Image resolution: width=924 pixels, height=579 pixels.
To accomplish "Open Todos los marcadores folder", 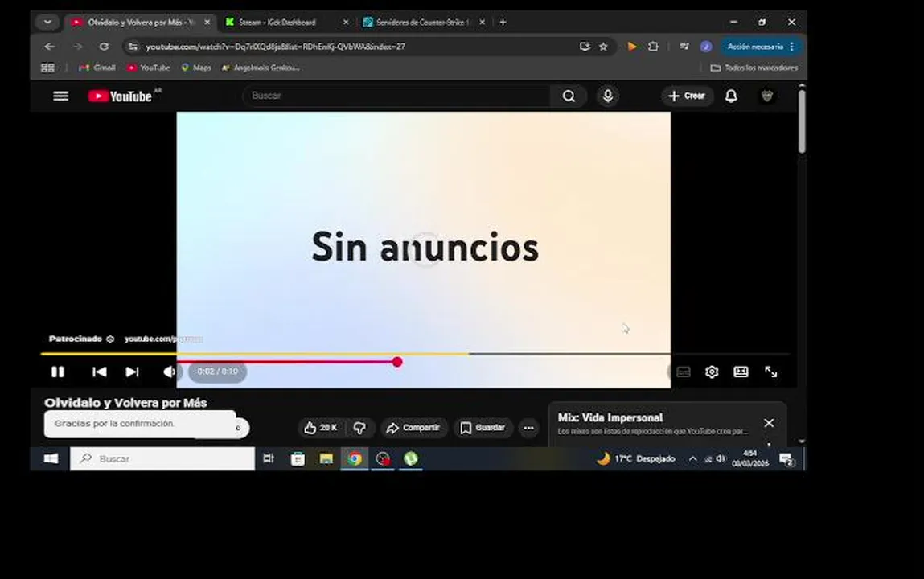I will [x=754, y=68].
